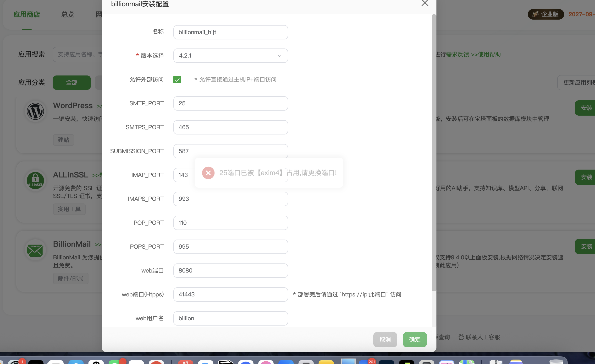The image size is (595, 364).
Task: Click the 建站 tag under WordPress
Action: [x=64, y=140]
